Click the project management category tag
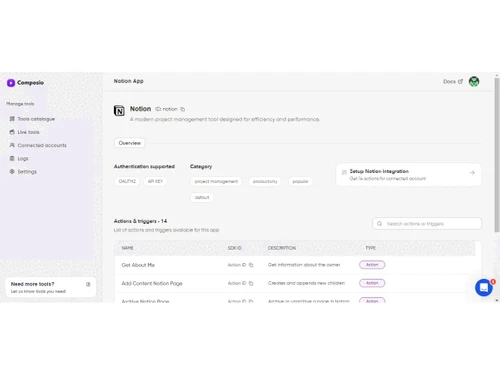The image size is (500, 375). 216,181
